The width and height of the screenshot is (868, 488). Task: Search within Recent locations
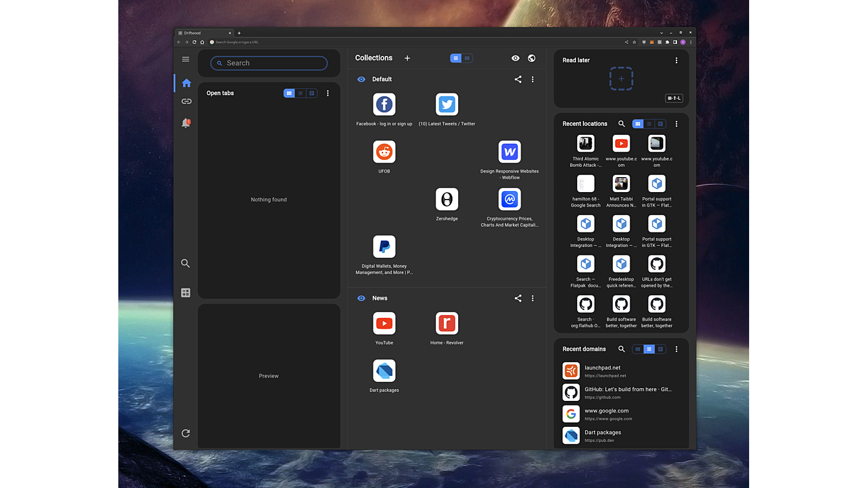(x=622, y=123)
